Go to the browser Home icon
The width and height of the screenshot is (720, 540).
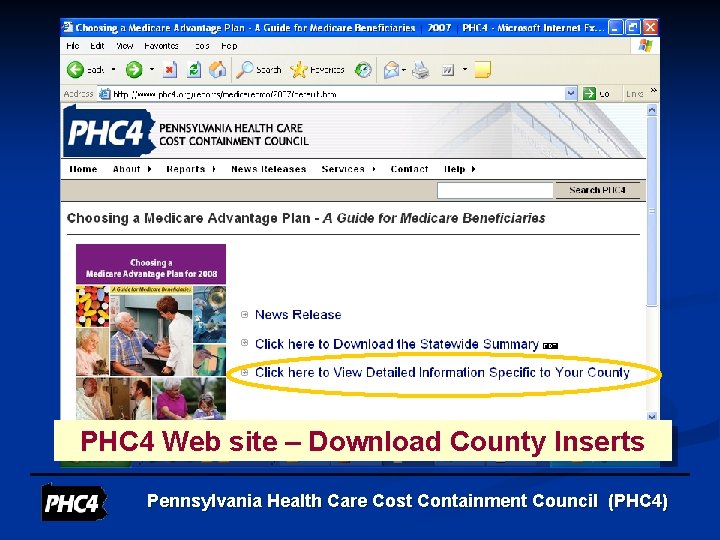point(218,70)
